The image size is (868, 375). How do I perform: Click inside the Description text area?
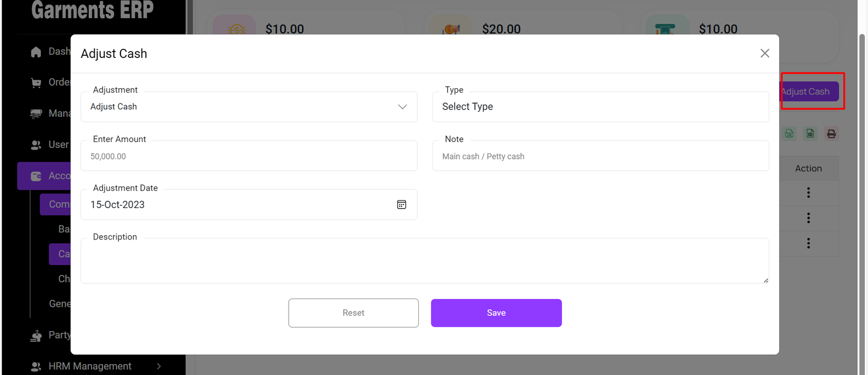(424, 261)
